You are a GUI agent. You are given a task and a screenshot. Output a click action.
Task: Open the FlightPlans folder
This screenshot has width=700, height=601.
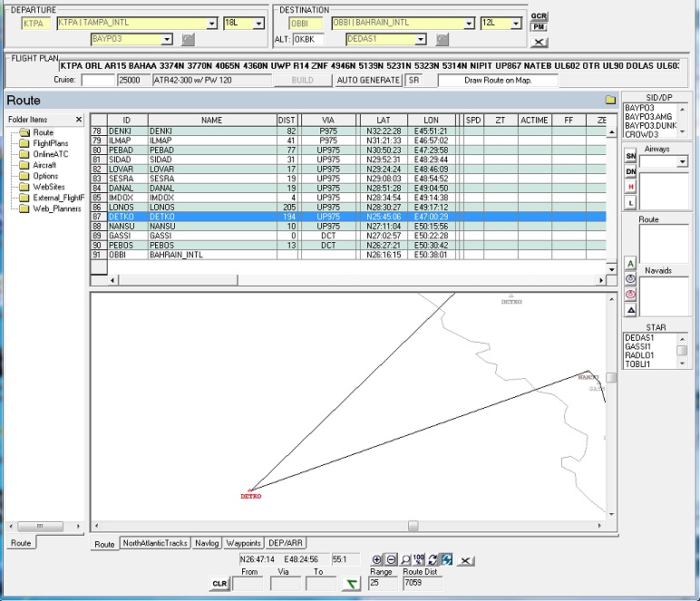coord(50,143)
